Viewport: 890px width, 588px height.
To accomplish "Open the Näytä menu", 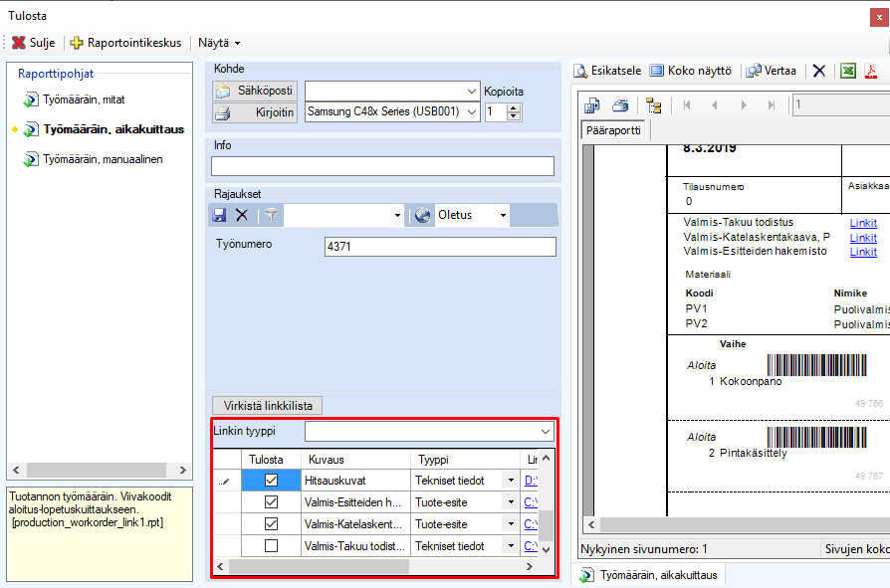I will (x=219, y=43).
